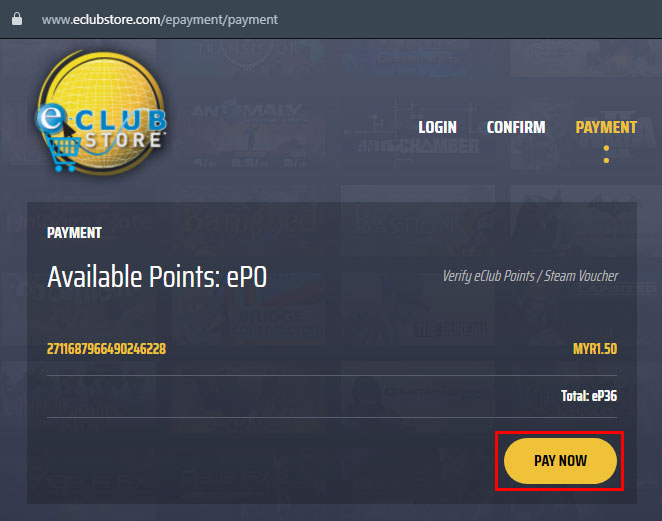Viewport: 662px width, 521px height.
Task: Click the blue "e" bubble in the logo
Action: pyautogui.click(x=51, y=117)
